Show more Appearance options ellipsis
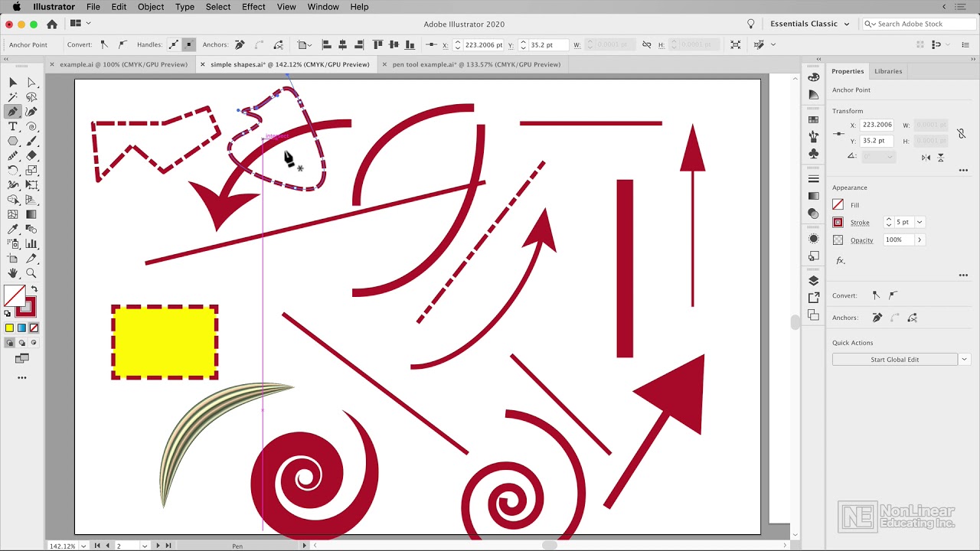Image resolution: width=980 pixels, height=551 pixels. [x=963, y=275]
